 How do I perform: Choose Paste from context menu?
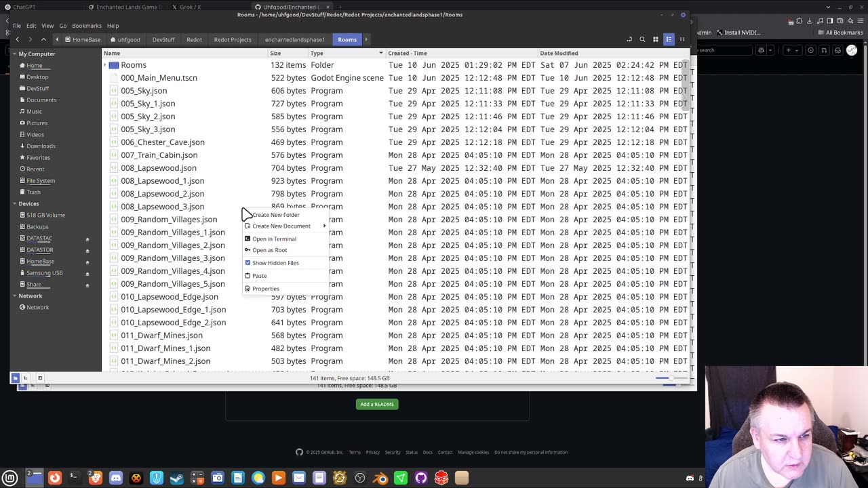pos(285,276)
